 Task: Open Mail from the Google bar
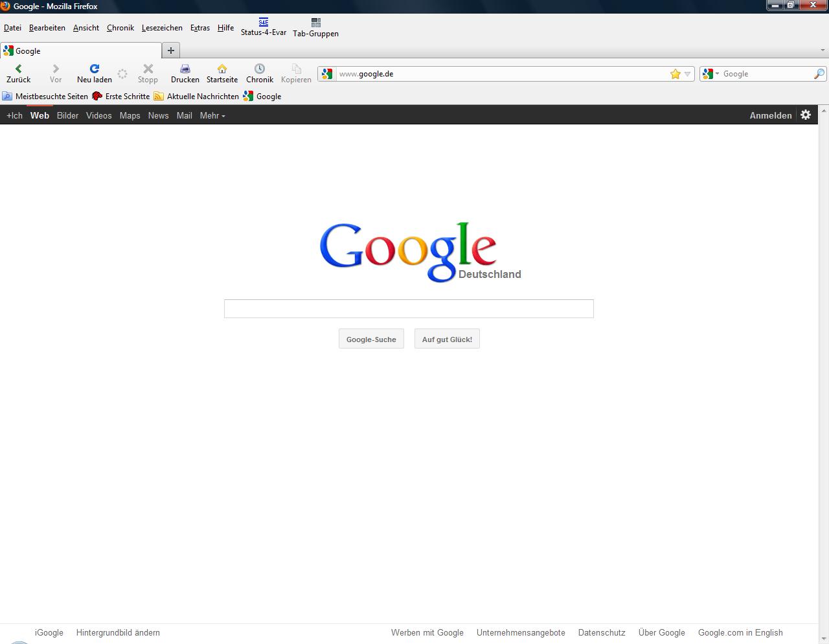click(185, 115)
